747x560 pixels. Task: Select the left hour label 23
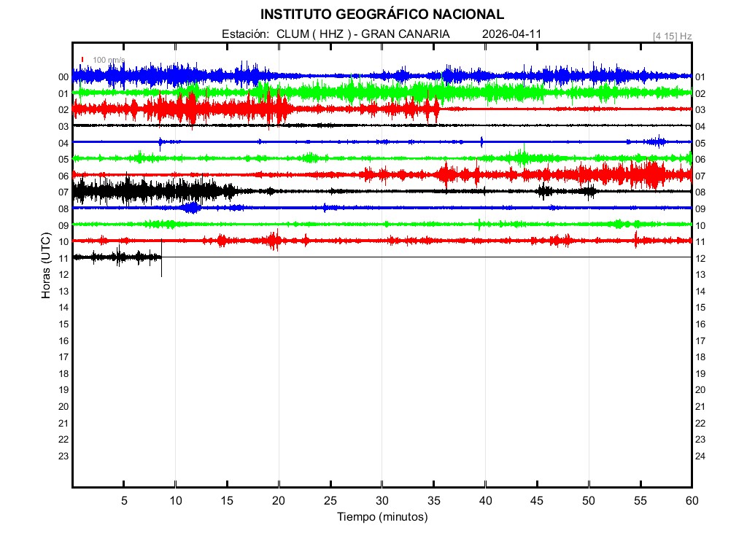[x=63, y=456]
